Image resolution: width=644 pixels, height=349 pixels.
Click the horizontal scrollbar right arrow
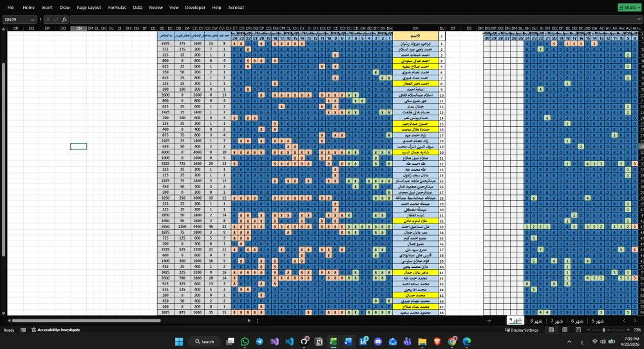(249, 321)
